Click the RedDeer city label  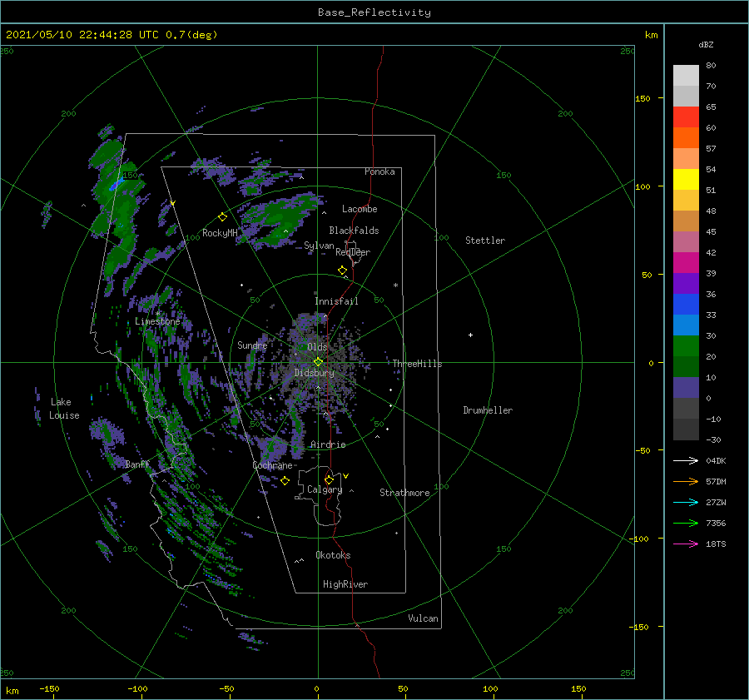coord(353,252)
